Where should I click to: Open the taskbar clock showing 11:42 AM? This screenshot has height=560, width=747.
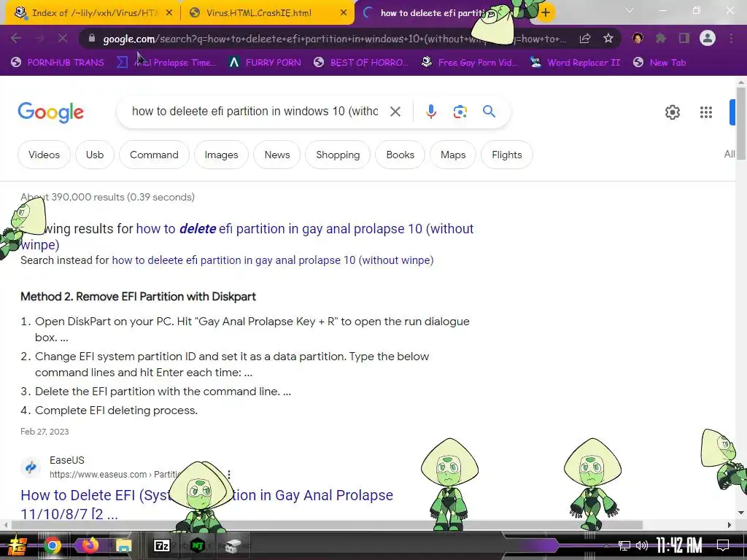point(679,545)
